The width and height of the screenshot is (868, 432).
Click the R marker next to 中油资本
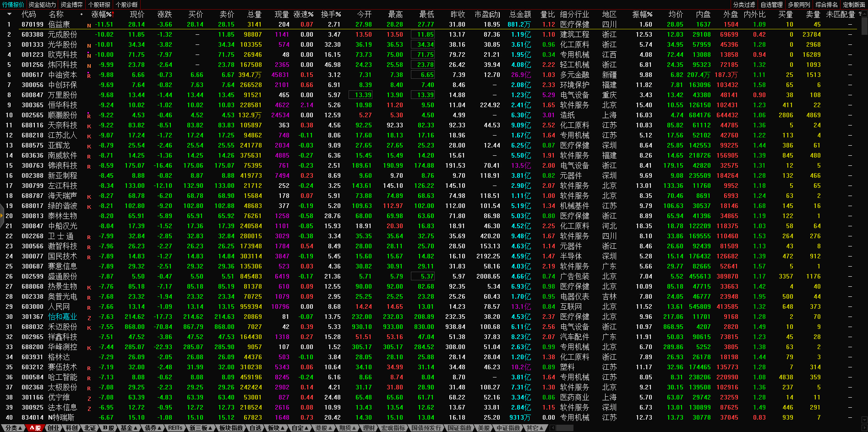(x=89, y=76)
